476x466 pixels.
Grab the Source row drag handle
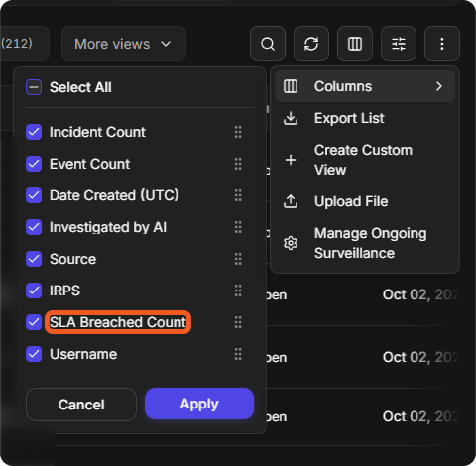coord(238,259)
